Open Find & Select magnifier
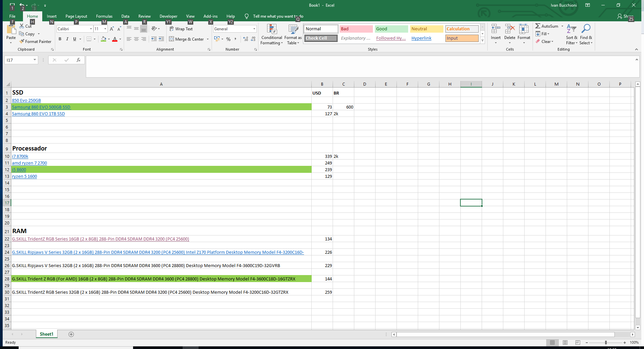This screenshot has width=644, height=349. point(586,34)
